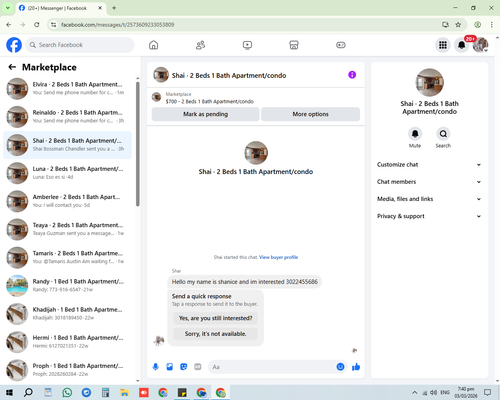This screenshot has height=400, width=500.
Task: Open the Gaming icon in top navigation
Action: 341,45
